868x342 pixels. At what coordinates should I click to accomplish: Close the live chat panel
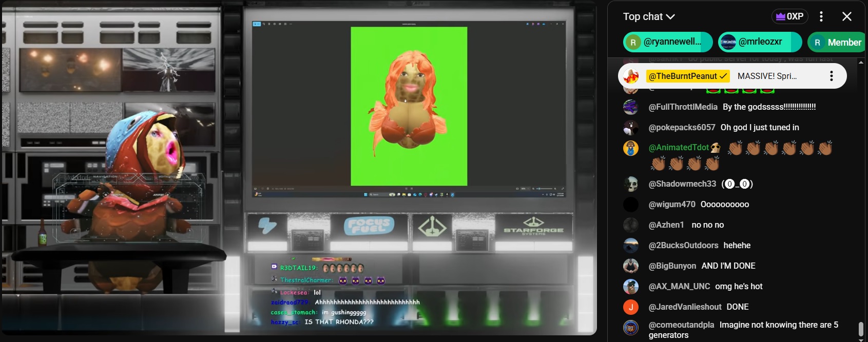[x=847, y=16]
